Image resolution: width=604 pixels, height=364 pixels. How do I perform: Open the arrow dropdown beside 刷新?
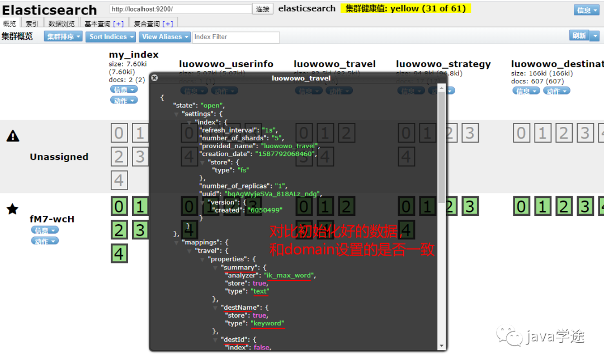594,36
